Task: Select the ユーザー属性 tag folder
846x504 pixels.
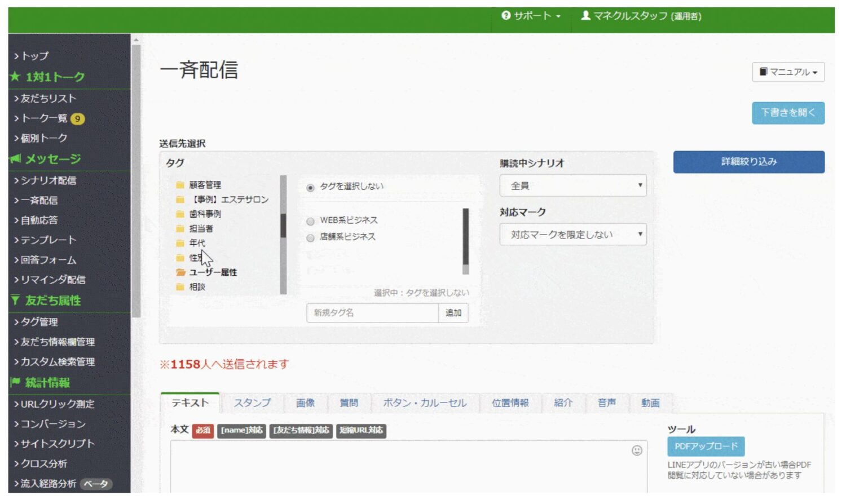Action: click(213, 272)
